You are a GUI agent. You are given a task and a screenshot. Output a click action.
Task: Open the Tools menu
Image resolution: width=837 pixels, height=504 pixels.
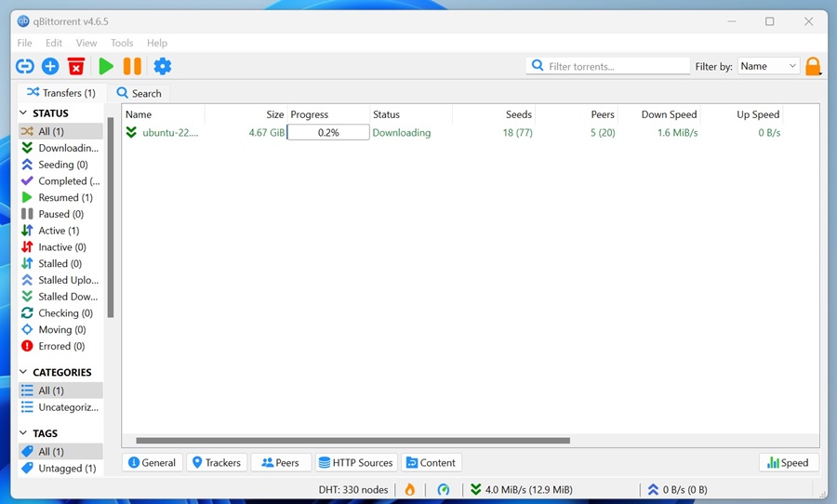122,43
